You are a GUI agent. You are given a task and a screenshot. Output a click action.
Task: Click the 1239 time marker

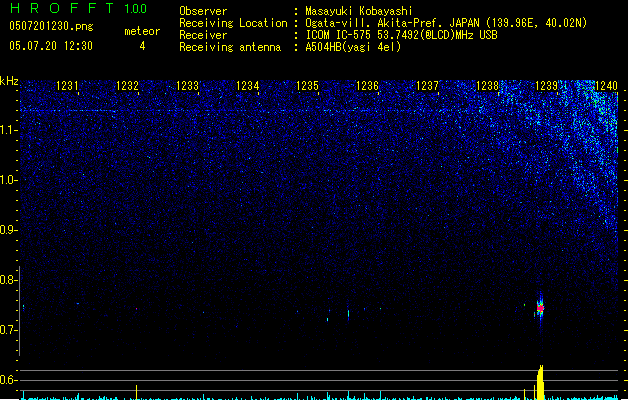(547, 86)
